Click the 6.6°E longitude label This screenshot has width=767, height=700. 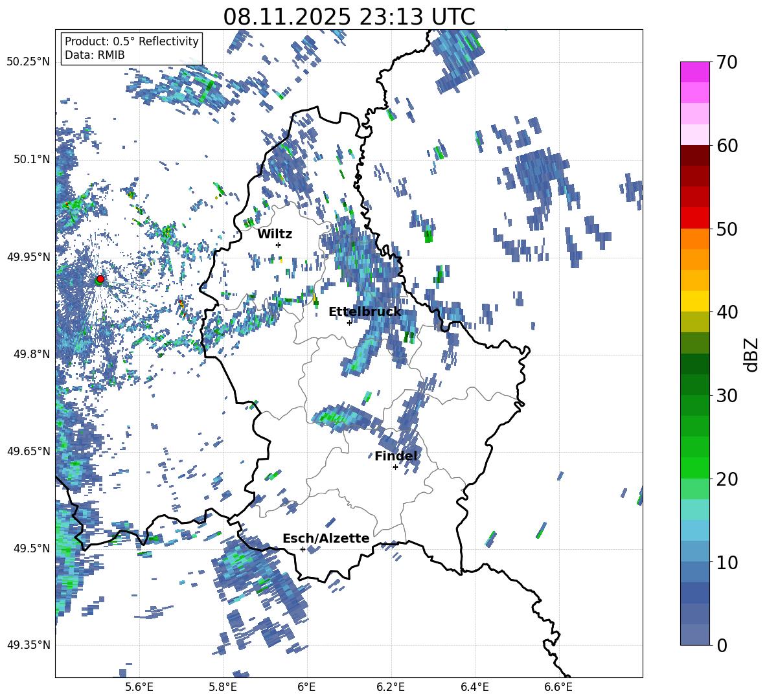click(x=558, y=687)
